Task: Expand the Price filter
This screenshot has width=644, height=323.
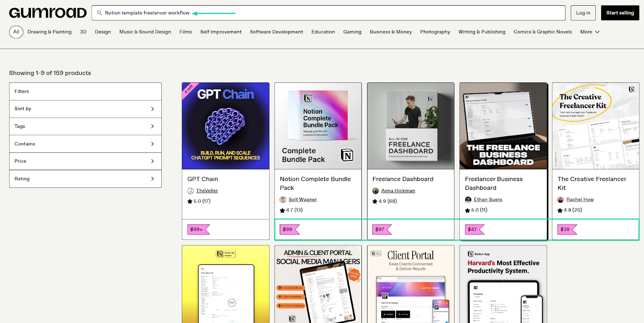Action: point(85,161)
